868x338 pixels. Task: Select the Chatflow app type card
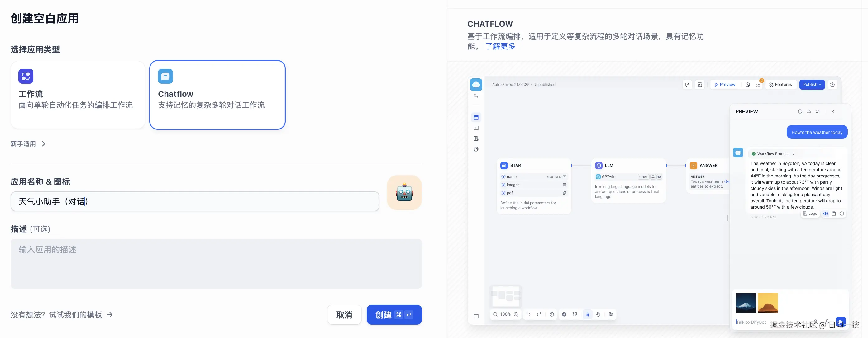pyautogui.click(x=217, y=95)
